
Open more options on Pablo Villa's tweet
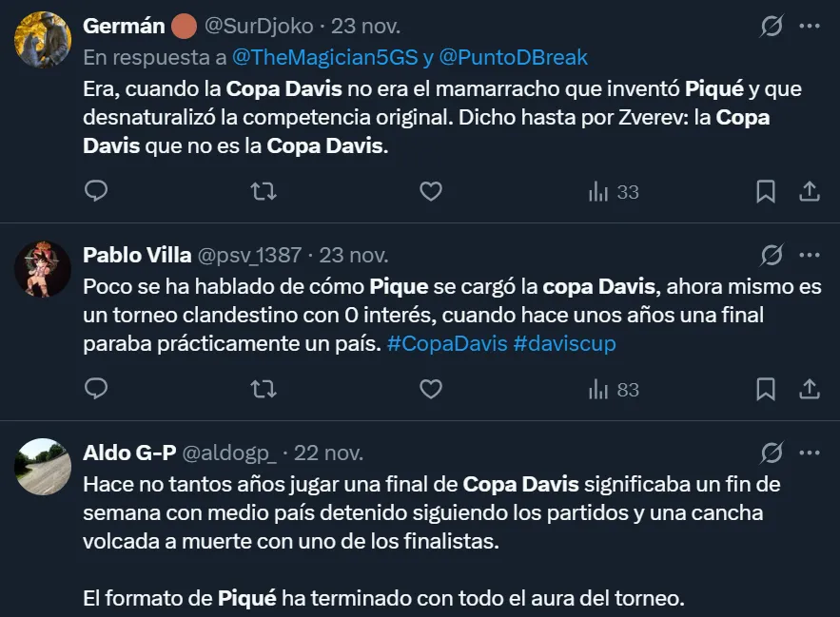point(810,255)
